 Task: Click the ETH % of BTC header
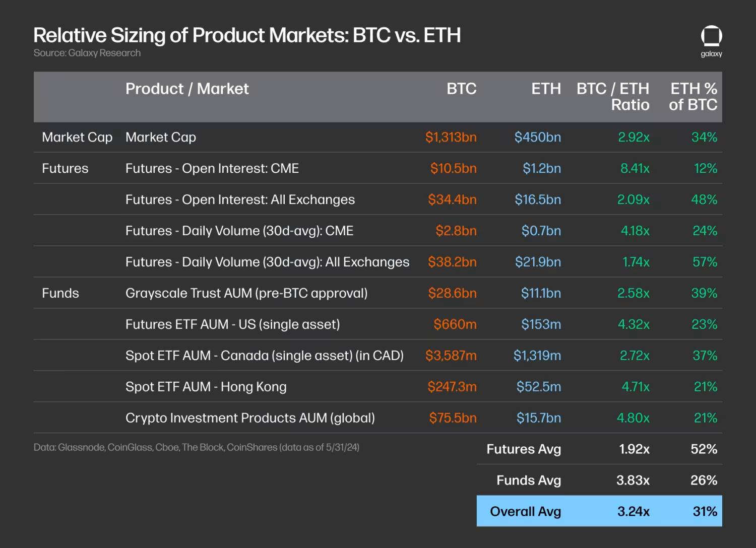[693, 96]
